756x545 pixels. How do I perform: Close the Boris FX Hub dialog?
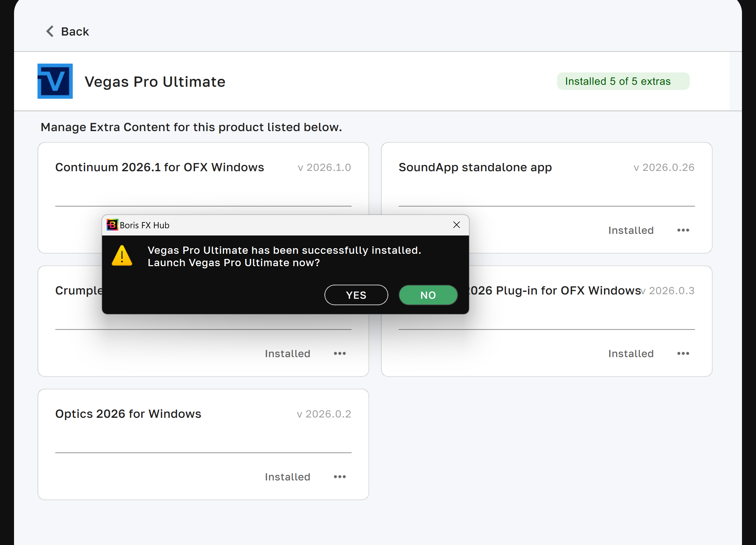click(x=457, y=225)
